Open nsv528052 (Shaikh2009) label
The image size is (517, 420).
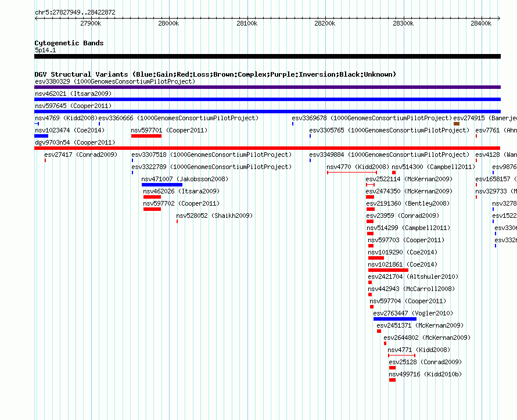[x=214, y=216]
